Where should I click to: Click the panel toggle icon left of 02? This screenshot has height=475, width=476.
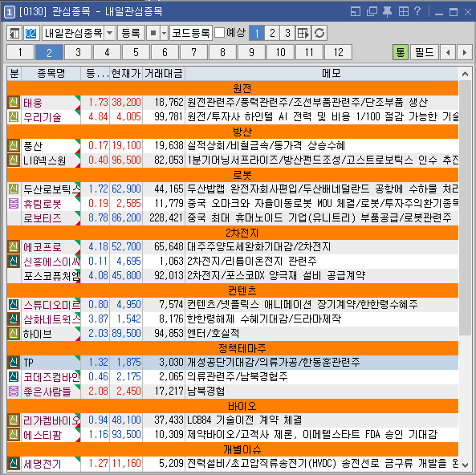tap(14, 33)
